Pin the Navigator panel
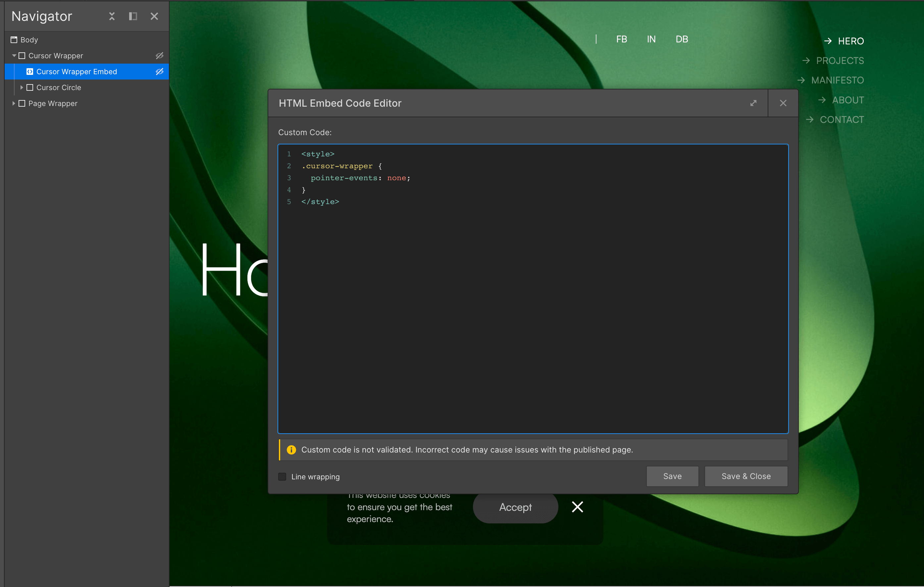This screenshot has width=924, height=587. point(133,16)
